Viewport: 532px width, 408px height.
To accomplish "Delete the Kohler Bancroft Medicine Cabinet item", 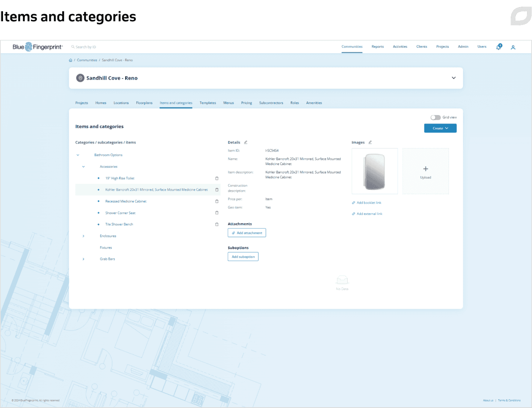I will tap(217, 190).
